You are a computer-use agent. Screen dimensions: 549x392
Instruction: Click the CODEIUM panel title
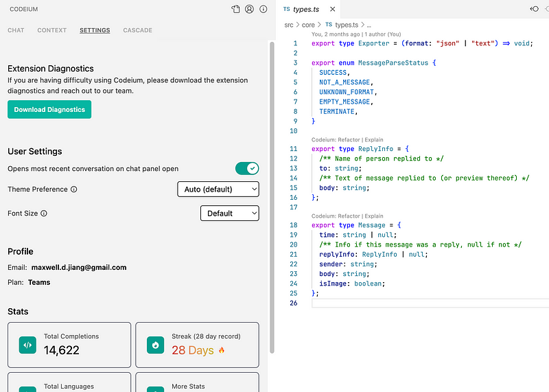pos(24,9)
